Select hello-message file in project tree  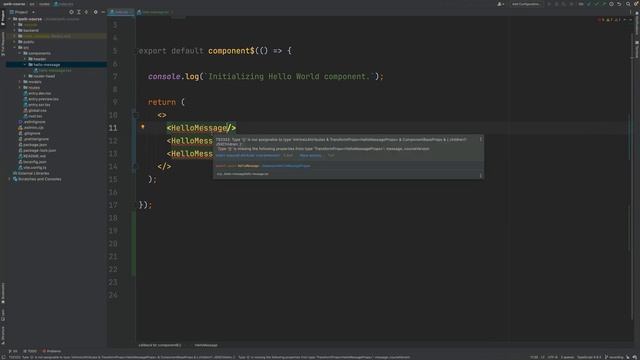tap(55, 70)
